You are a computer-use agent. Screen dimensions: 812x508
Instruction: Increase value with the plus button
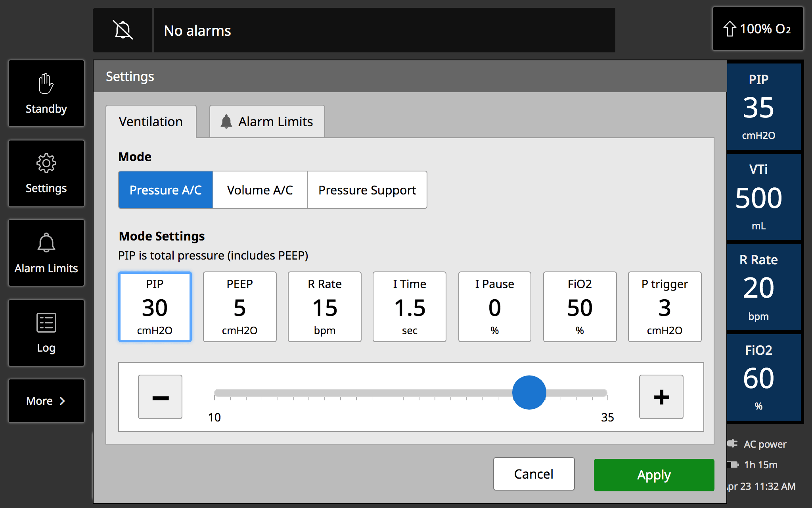click(x=661, y=397)
